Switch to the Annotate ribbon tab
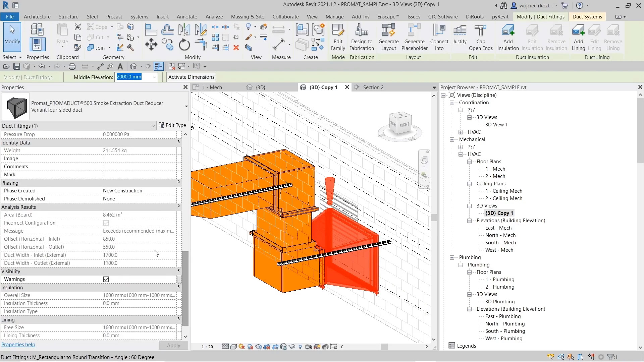The image size is (644, 362). 186,16
